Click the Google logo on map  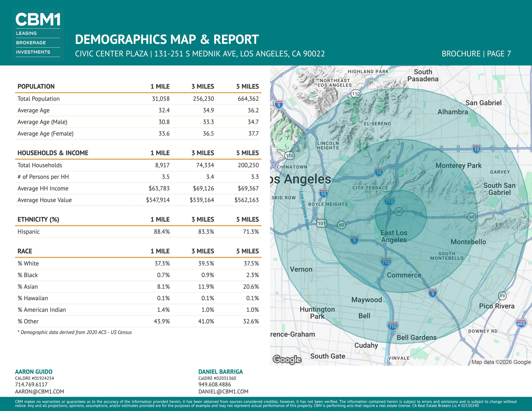[287, 359]
